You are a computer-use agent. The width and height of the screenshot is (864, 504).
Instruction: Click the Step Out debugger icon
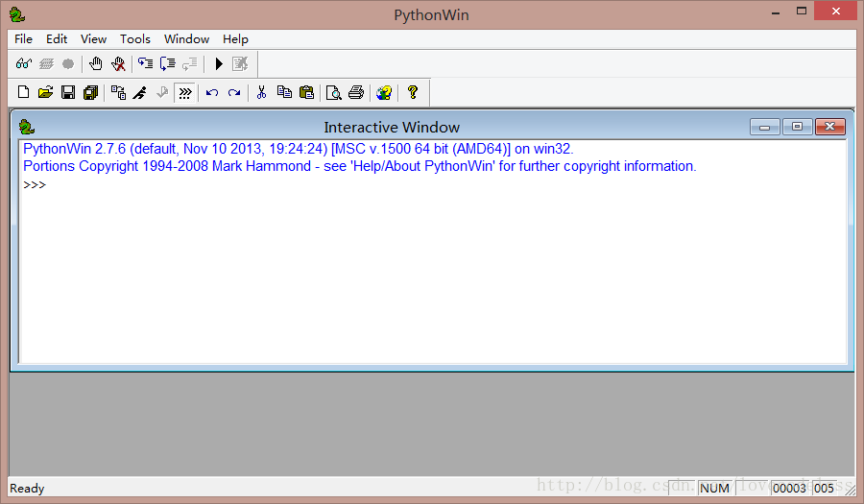pos(189,64)
